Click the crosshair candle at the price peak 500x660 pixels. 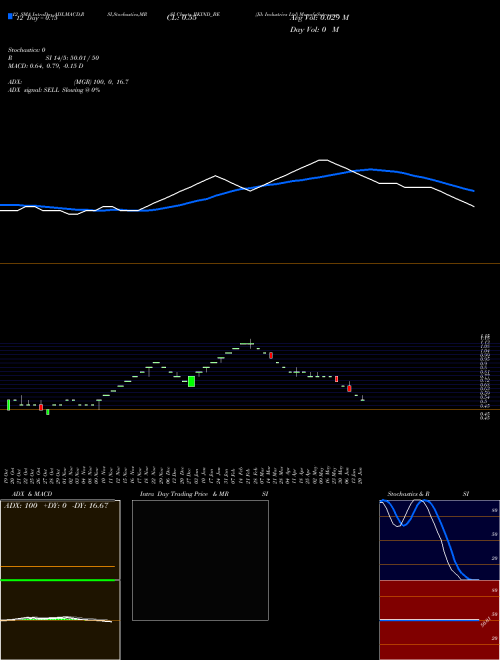click(250, 344)
